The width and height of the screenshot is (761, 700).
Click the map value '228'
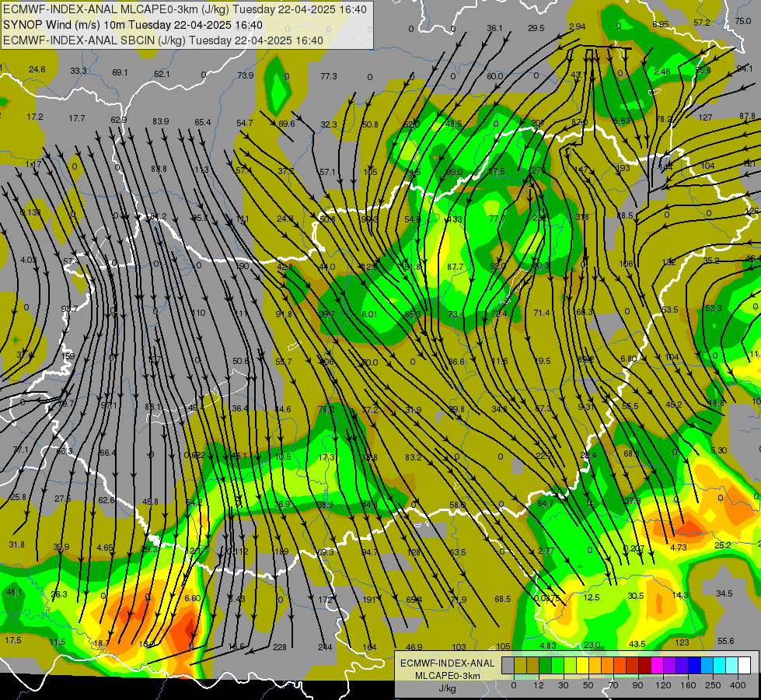(x=280, y=647)
